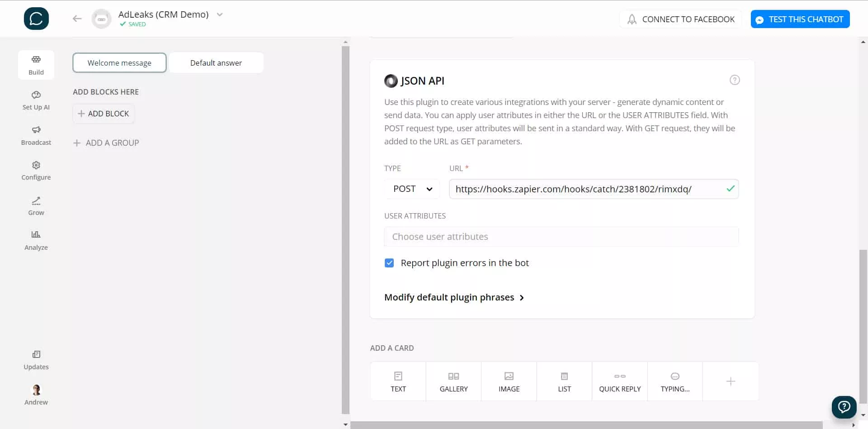This screenshot has height=429, width=868.
Task: Add a Text card
Action: (398, 381)
